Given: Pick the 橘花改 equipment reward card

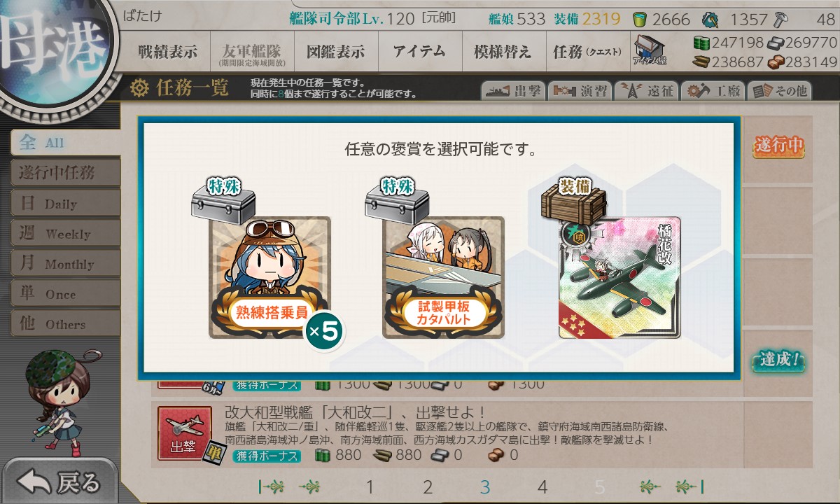Looking at the screenshot, I should 619,277.
